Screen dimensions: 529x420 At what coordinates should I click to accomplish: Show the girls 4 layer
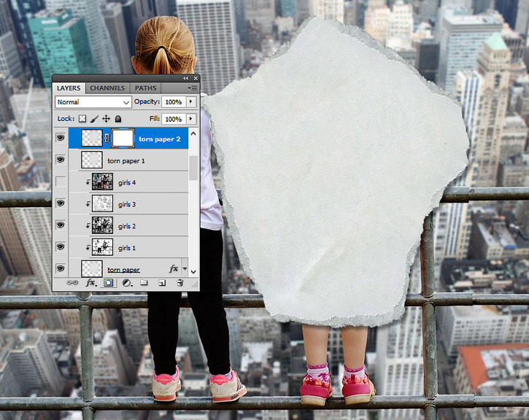(61, 182)
